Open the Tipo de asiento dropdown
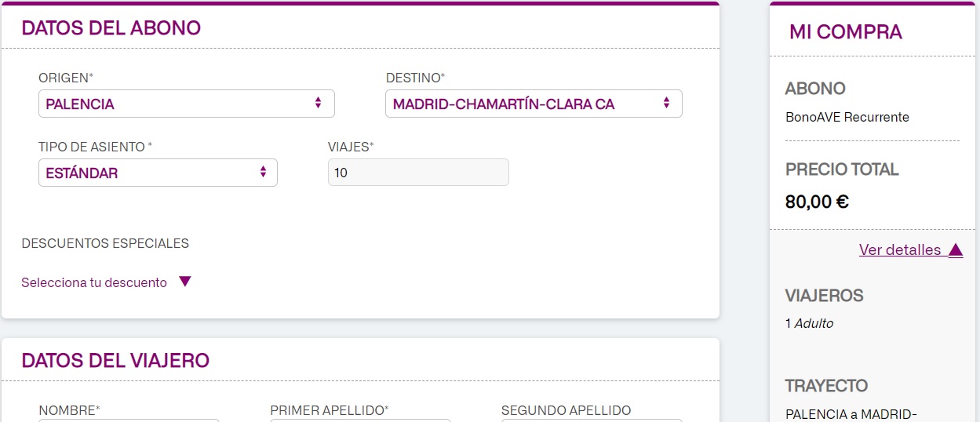 (x=157, y=173)
